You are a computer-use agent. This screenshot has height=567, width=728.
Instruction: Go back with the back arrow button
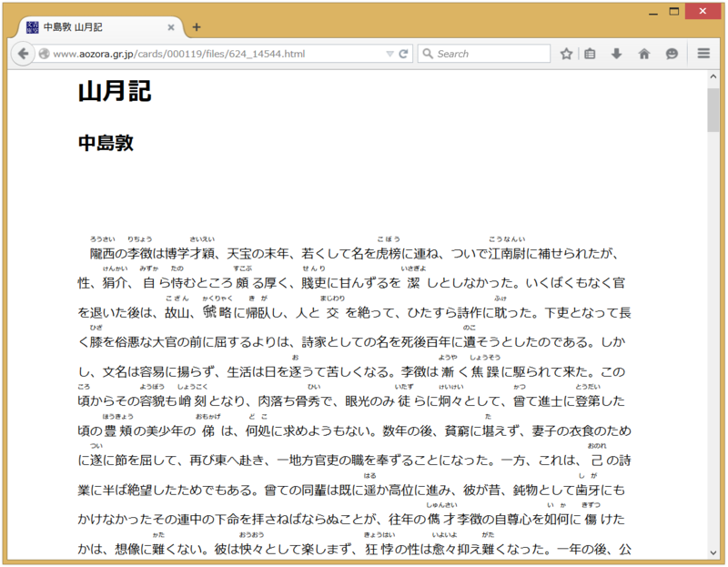[23, 54]
